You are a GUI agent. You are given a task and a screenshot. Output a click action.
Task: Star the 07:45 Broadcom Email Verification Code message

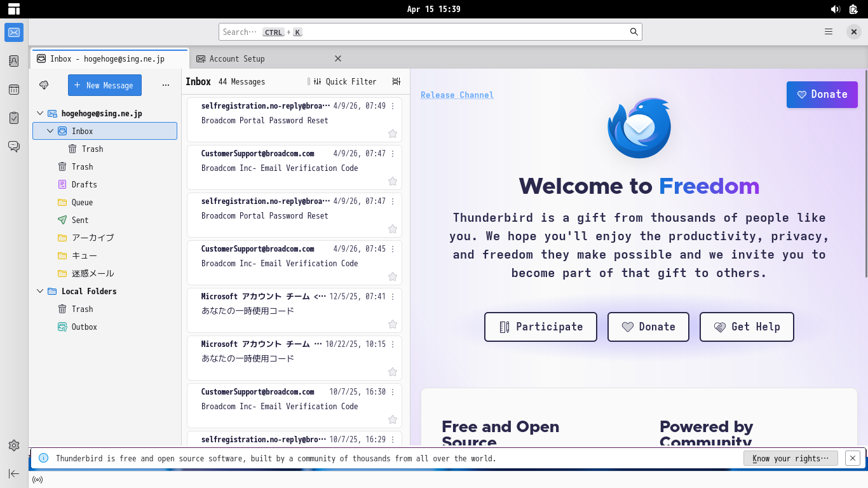pyautogui.click(x=393, y=276)
